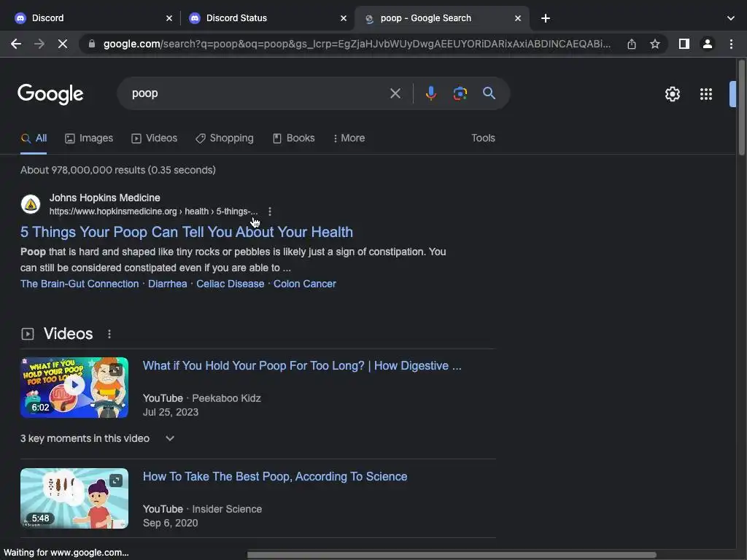
Task: Click into the Google search input field
Action: (x=258, y=93)
